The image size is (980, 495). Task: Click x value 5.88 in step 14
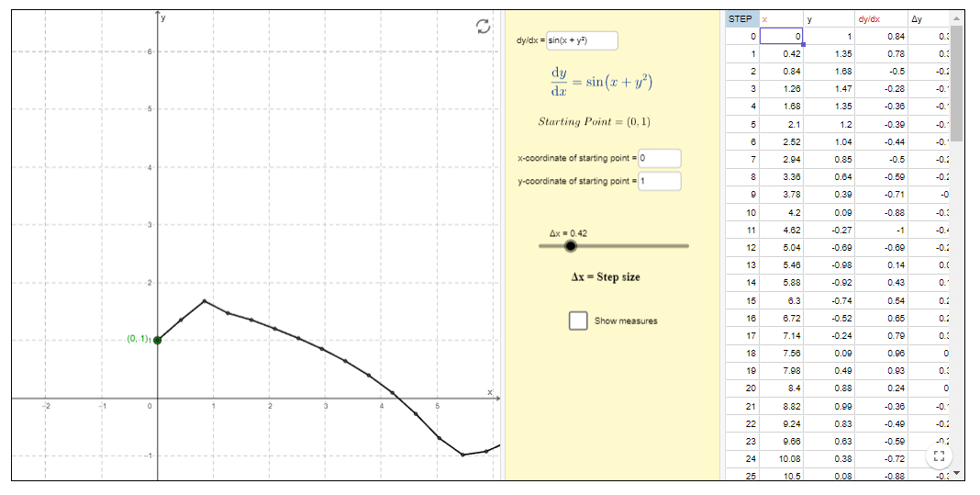781,283
